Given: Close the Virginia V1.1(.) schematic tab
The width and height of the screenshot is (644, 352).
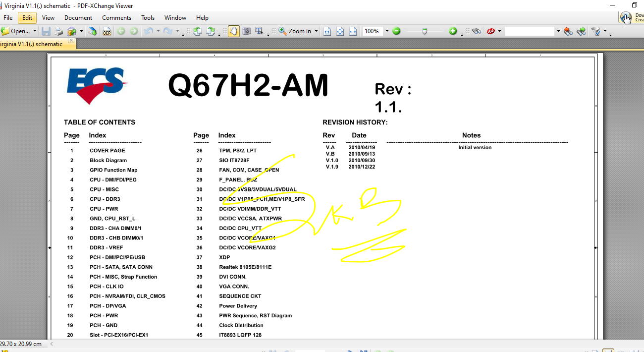Looking at the screenshot, I should 71,40.
